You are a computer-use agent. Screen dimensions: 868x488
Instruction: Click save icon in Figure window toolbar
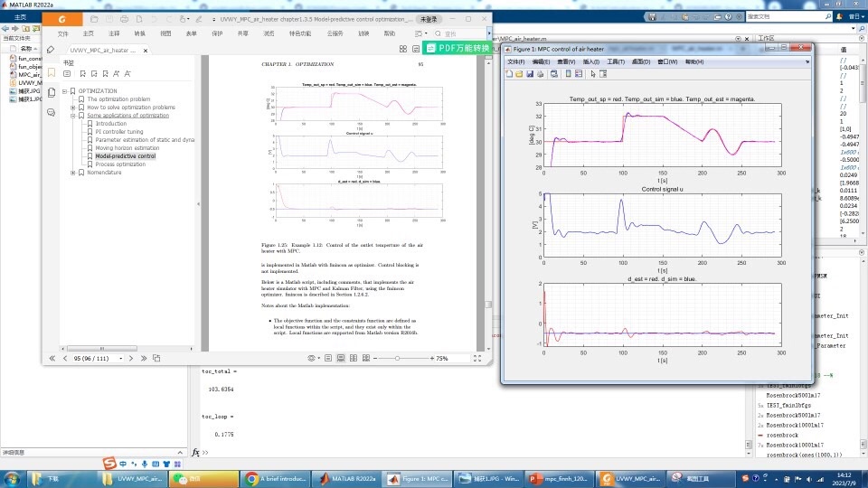pos(530,74)
